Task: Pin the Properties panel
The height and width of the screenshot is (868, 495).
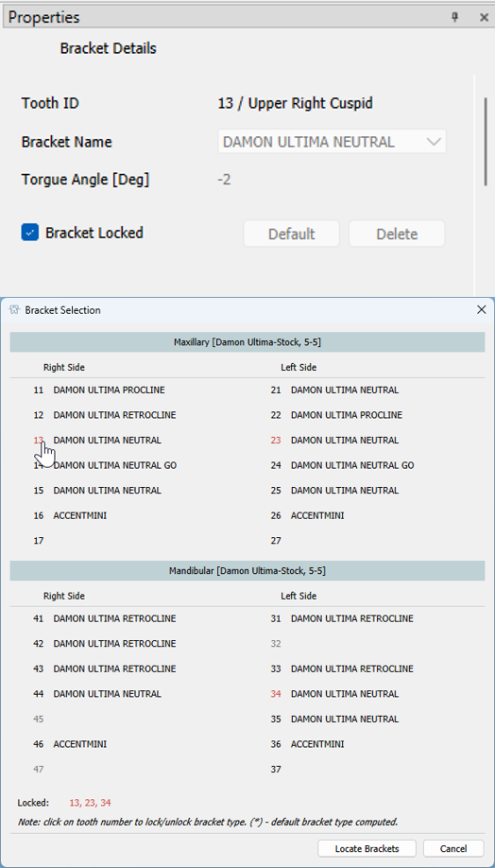Action: coord(455,17)
